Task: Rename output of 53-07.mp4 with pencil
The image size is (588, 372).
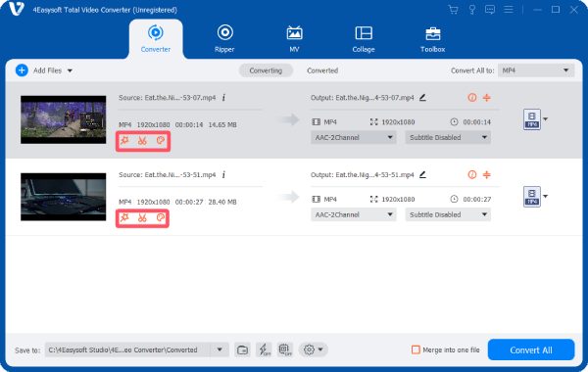Action: click(422, 98)
